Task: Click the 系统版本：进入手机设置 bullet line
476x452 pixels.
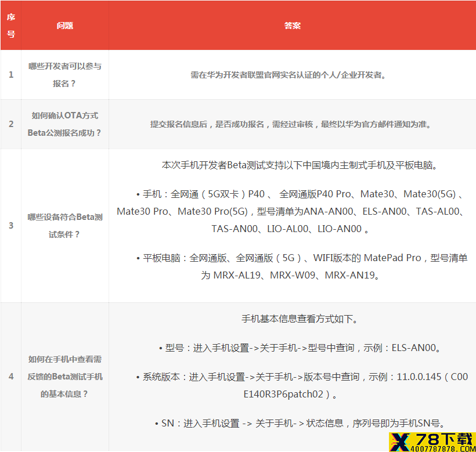Action: 302,377
